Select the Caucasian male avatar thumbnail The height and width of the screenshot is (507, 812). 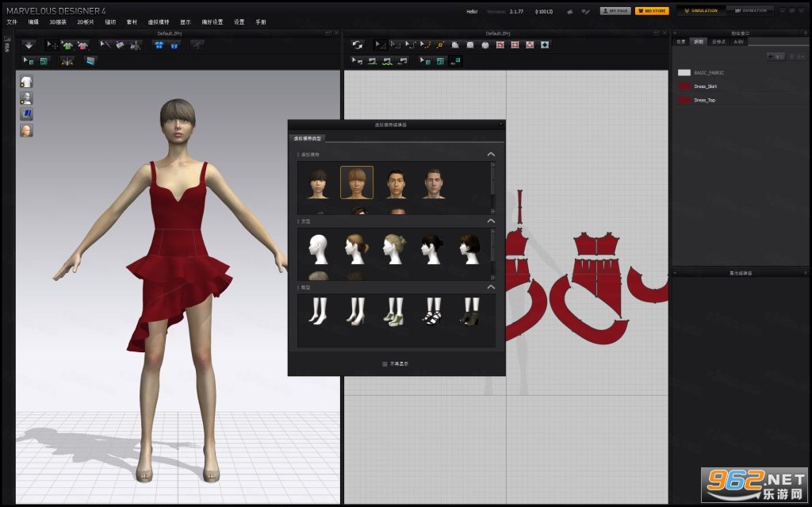coord(434,183)
